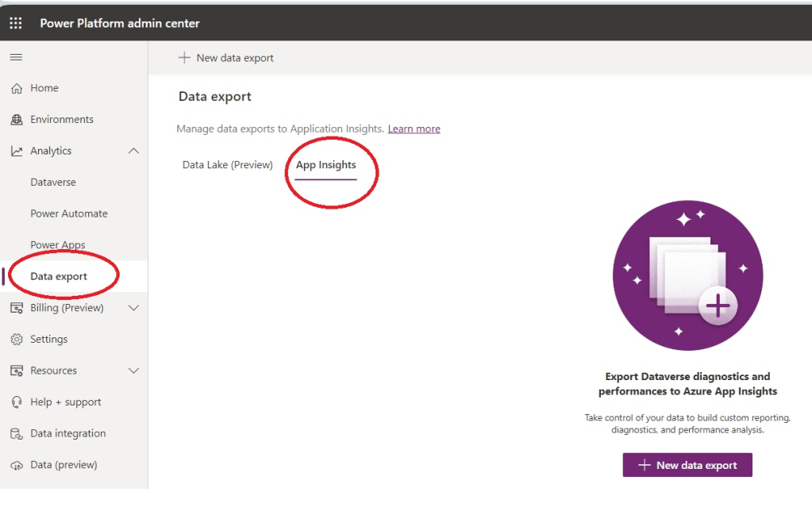Screen dimensions: 812x511
Task: Open the Learn more link
Action: pos(414,129)
